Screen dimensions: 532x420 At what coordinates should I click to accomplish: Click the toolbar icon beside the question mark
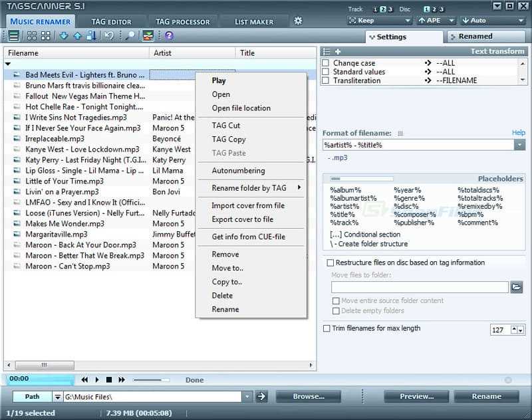[x=148, y=36]
